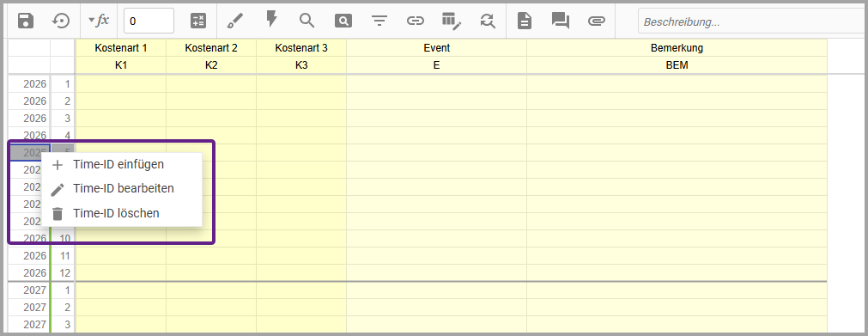This screenshot has height=336, width=868.
Task: Open the filter lines icon
Action: (379, 21)
